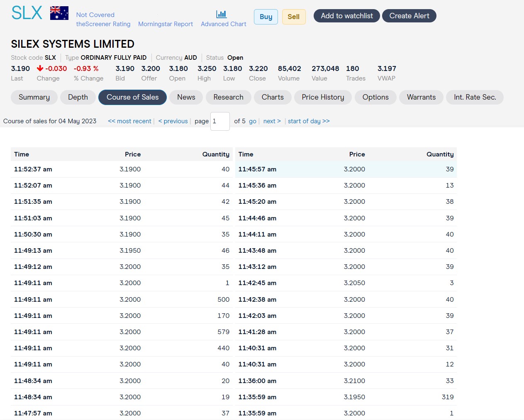Image resolution: width=524 pixels, height=420 pixels.
Task: Click the price 3.2100 cell
Action: (354, 381)
